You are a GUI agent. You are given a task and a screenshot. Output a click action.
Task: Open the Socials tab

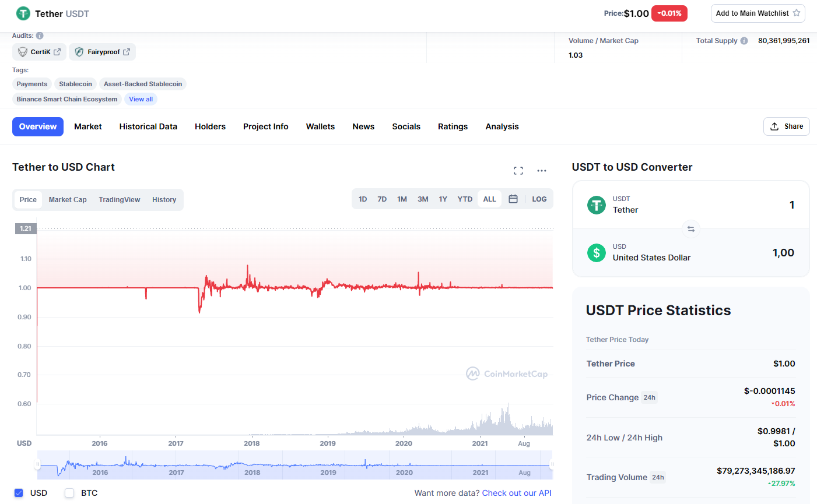point(406,126)
